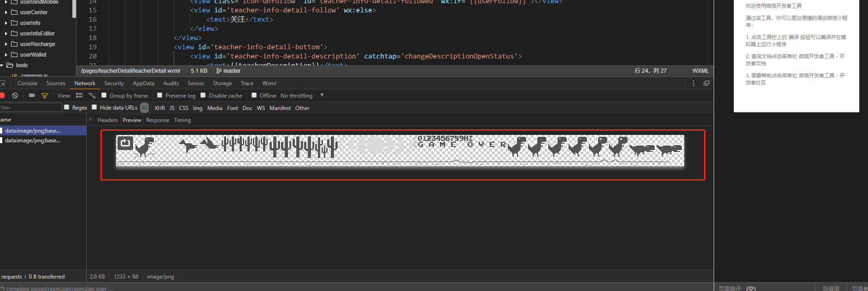Enable the Preserve log checkbox
This screenshot has width=868, height=291.
pos(160,95)
